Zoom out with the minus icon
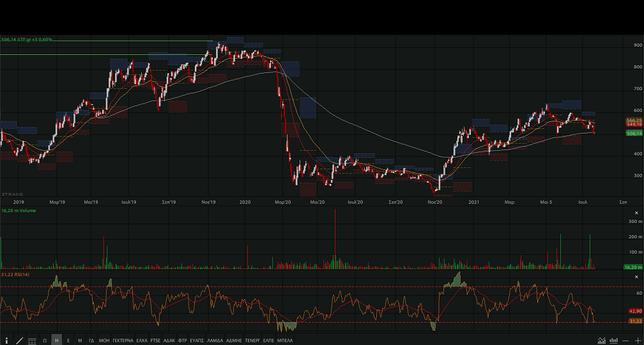This screenshot has width=644, height=345. (x=625, y=341)
